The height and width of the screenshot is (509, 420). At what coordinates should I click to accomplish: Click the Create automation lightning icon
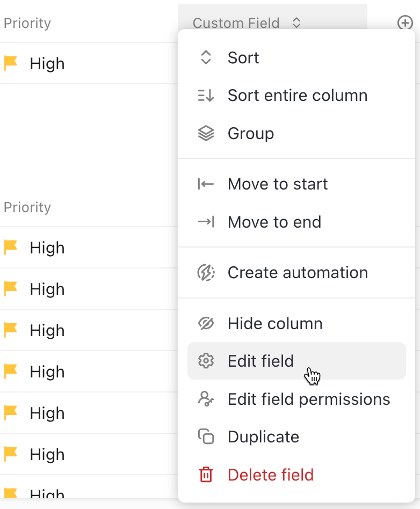[x=206, y=273]
